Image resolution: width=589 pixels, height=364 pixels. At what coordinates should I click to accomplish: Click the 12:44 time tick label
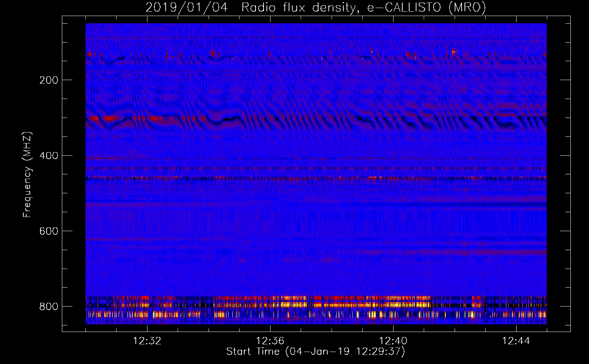tap(516, 341)
